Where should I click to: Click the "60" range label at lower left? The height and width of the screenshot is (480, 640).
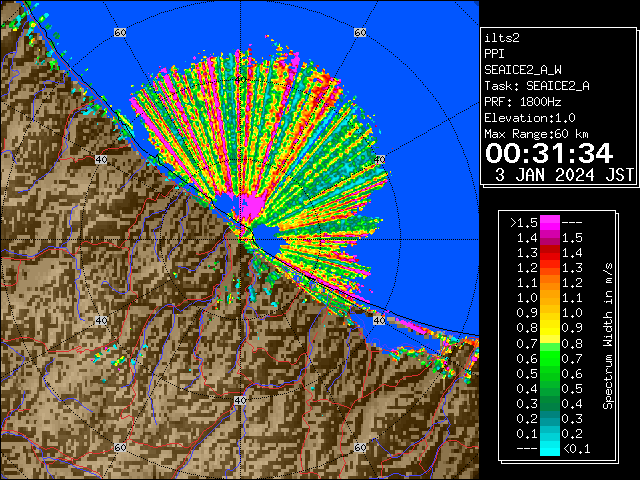pyautogui.click(x=120, y=448)
